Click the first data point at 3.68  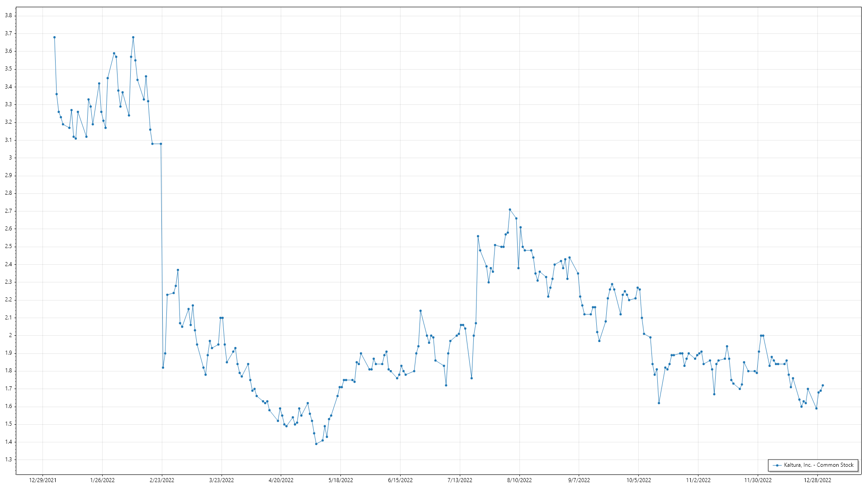tap(54, 38)
